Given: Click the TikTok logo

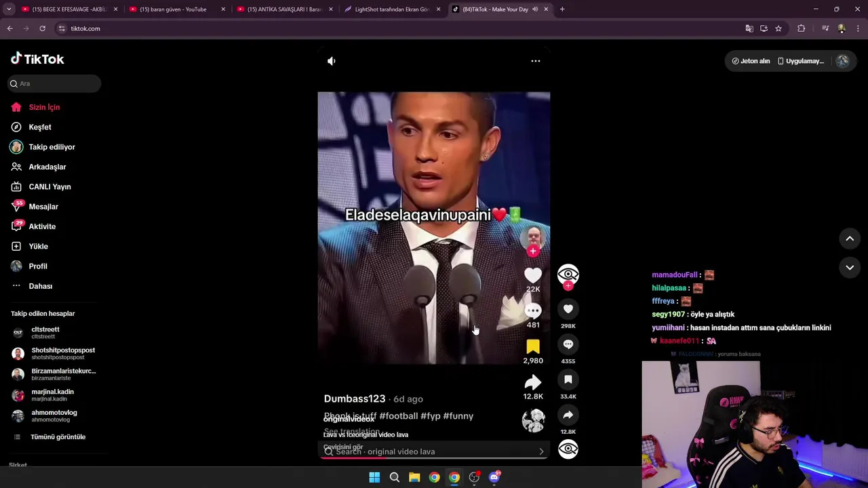Looking at the screenshot, I should coord(37,59).
